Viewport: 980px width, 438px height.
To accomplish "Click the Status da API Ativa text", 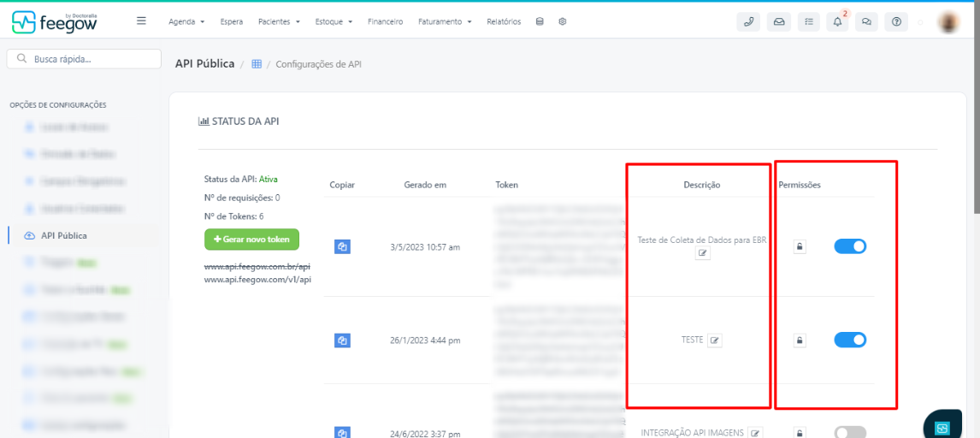I will (x=240, y=179).
